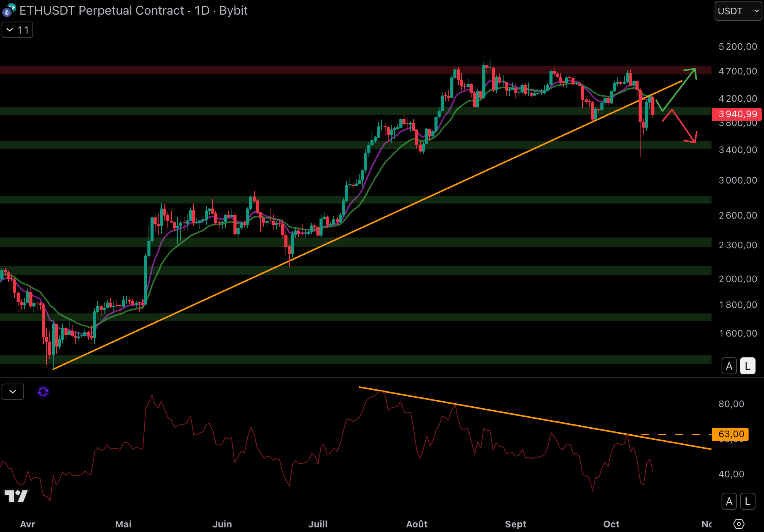Click the orange 63,00 RSI level label
This screenshot has height=532, width=764.
(730, 434)
